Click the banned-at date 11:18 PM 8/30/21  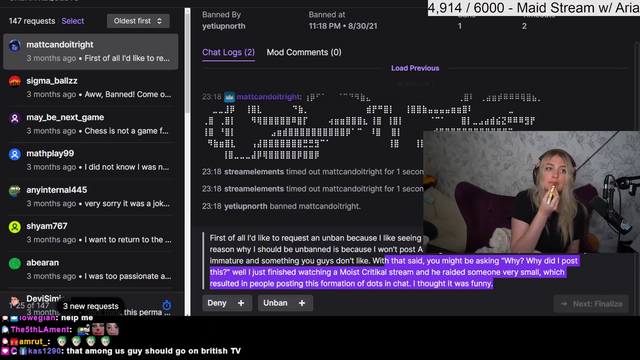pos(343,26)
